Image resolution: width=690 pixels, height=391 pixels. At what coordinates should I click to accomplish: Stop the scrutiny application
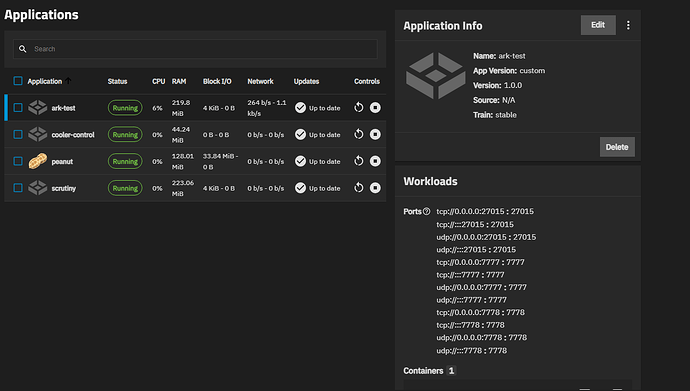coord(375,188)
